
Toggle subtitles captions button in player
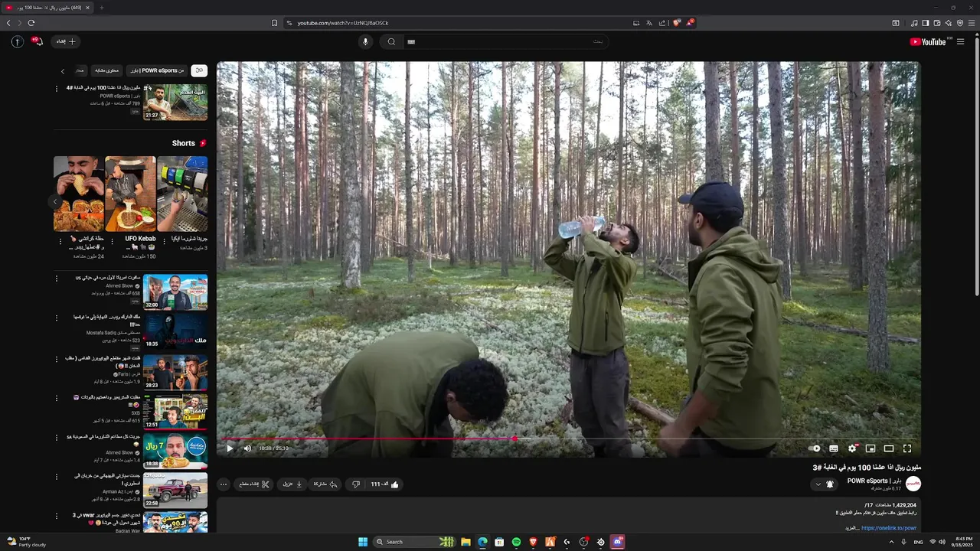tap(834, 448)
